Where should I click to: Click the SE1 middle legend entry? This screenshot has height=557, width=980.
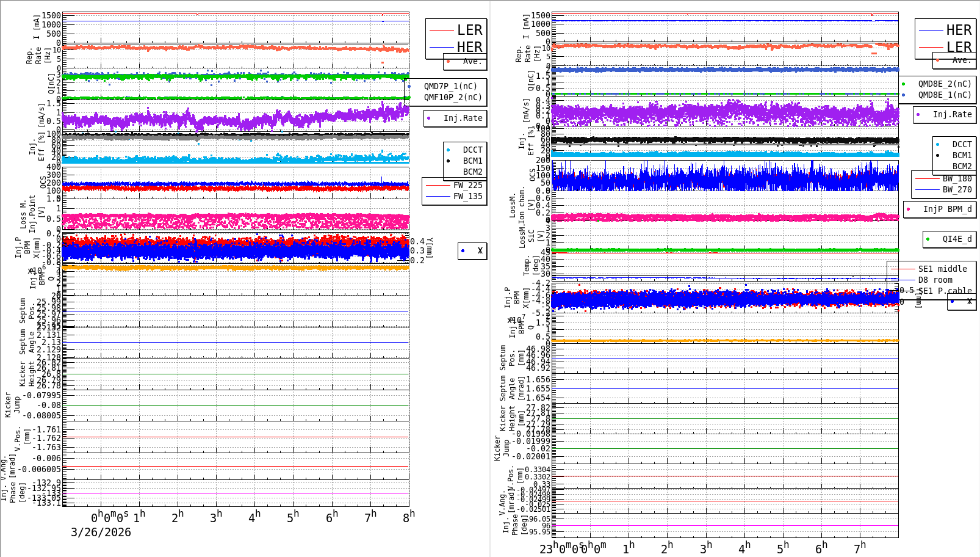[x=942, y=269]
